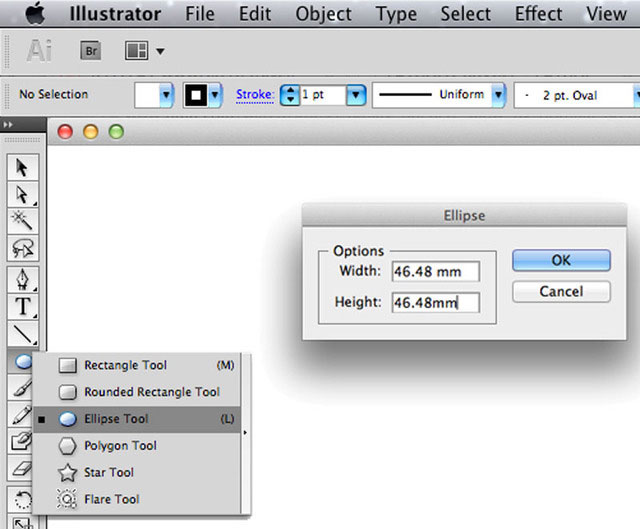Screen dimensions: 640x529
Task: Click the Width field in Ellipse dialog
Action: coord(436,271)
